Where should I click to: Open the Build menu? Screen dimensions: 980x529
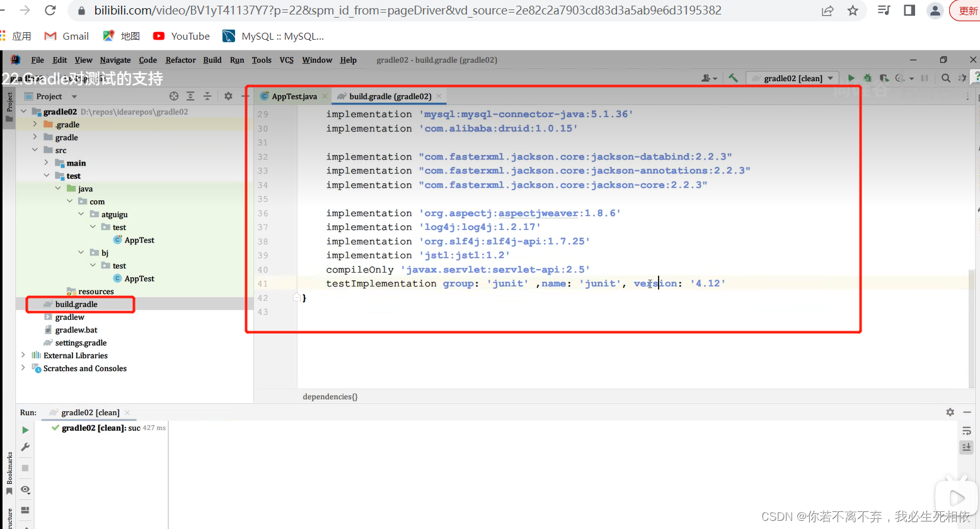click(212, 60)
